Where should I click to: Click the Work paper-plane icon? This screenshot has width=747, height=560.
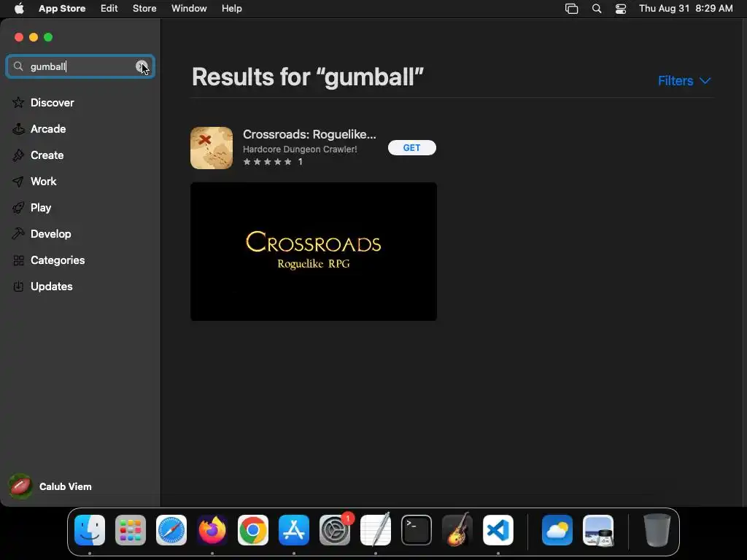click(18, 182)
